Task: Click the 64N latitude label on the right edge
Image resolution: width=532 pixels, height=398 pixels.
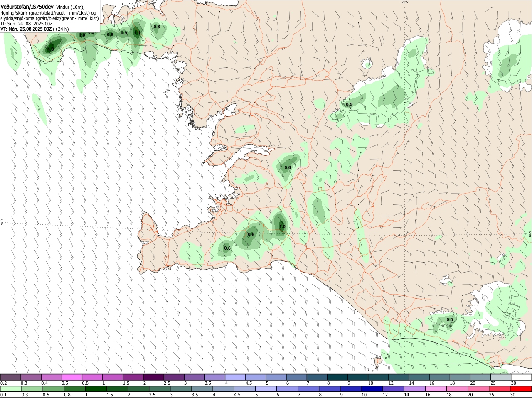Action: click(x=530, y=234)
